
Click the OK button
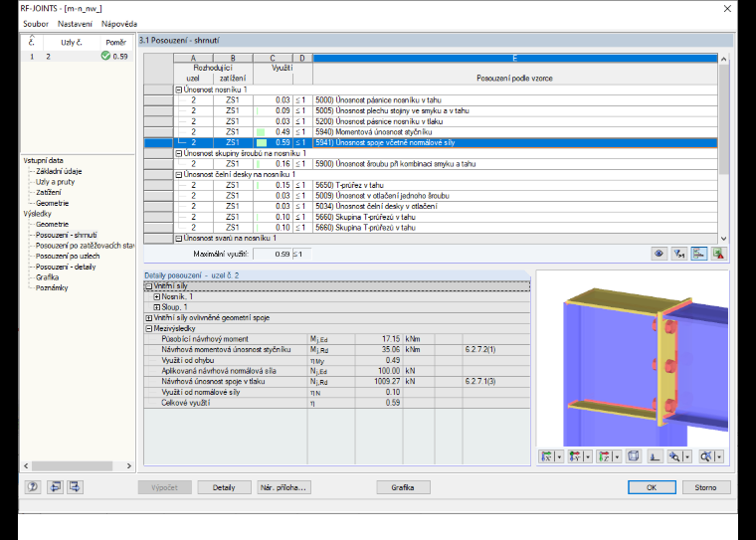coord(652,487)
